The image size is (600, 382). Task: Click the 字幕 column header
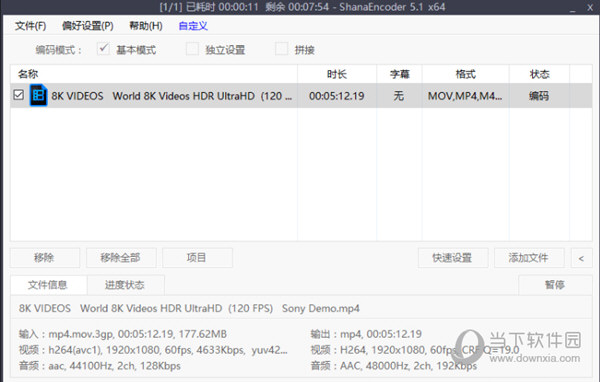tap(399, 74)
